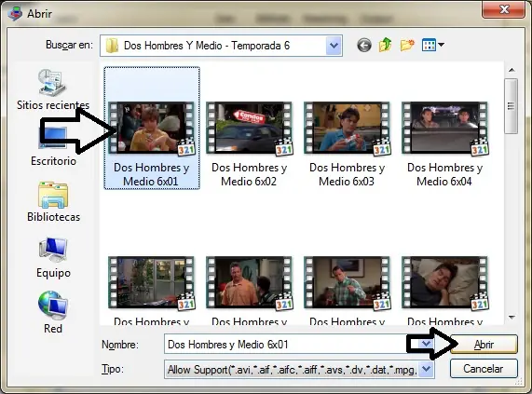Screen dimensions: 532x394
Task: Select second-row video with patio doors scene
Action: [152, 291]
